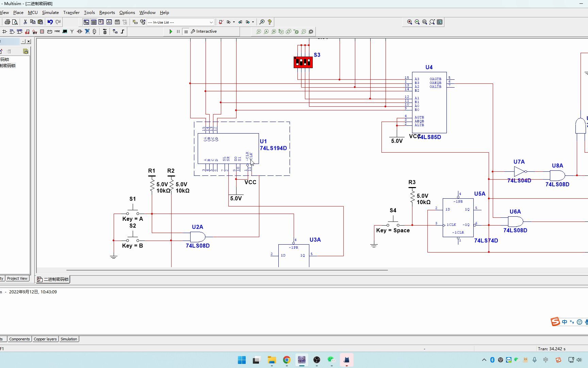Close the Design Toolbox panel
588x368 pixels.
pos(29,41)
